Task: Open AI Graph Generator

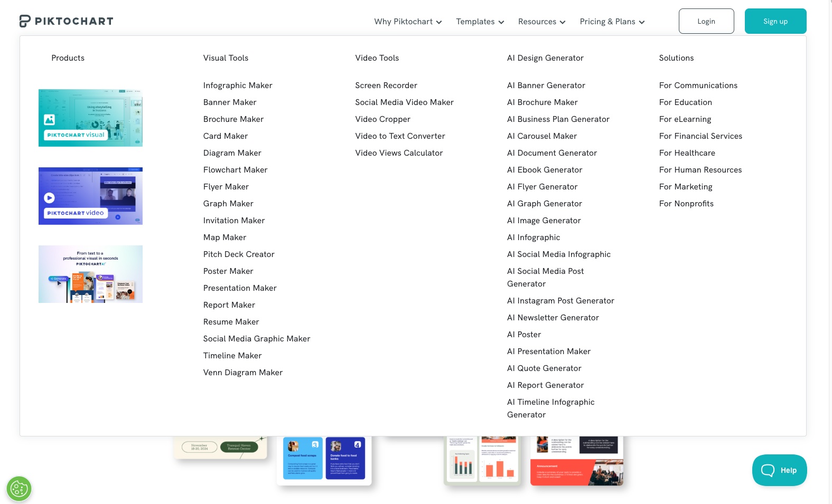Action: coord(545,204)
